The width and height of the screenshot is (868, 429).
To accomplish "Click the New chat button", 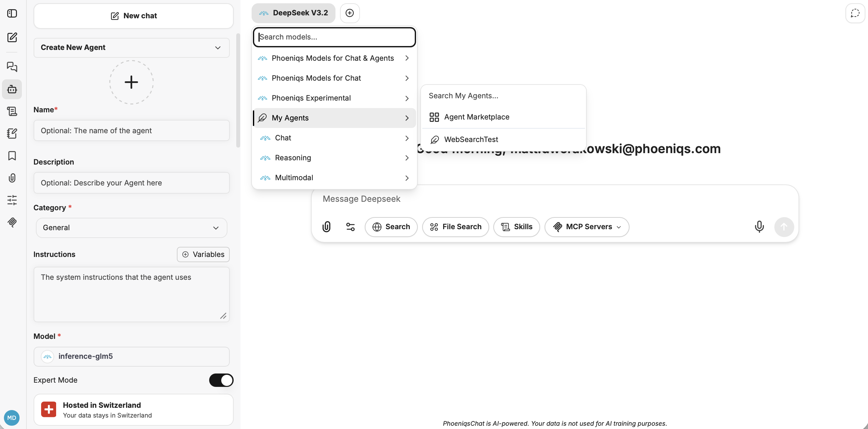I will 133,16.
